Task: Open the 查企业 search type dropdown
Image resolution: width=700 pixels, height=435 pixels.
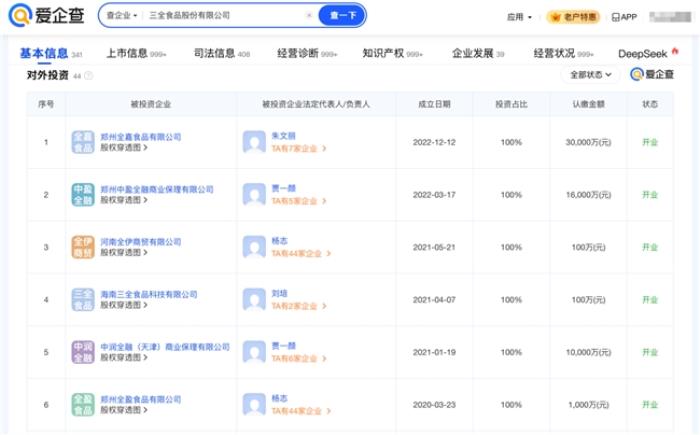Action: click(121, 15)
